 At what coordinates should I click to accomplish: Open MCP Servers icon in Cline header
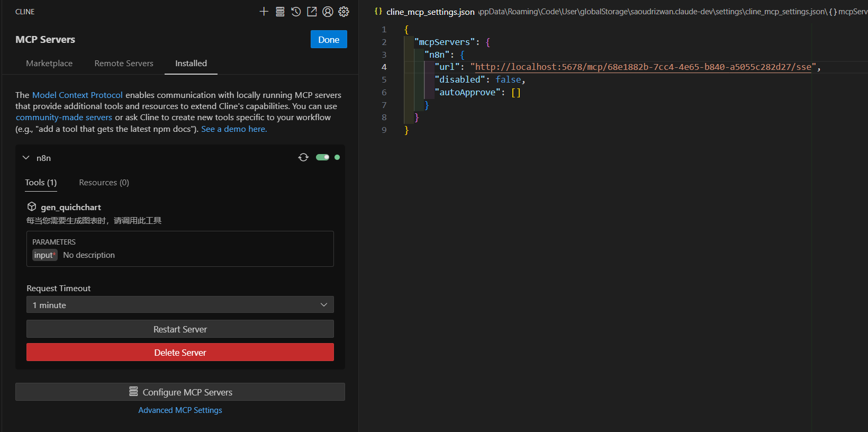pyautogui.click(x=280, y=12)
